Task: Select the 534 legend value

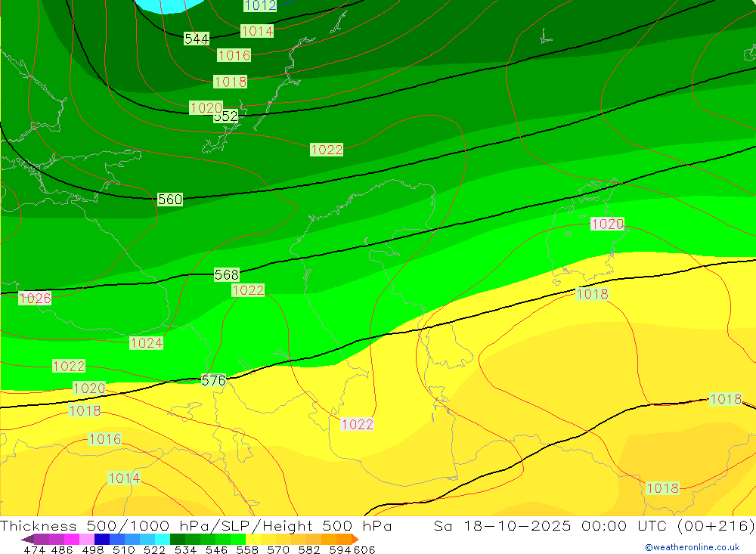Action: (185, 549)
